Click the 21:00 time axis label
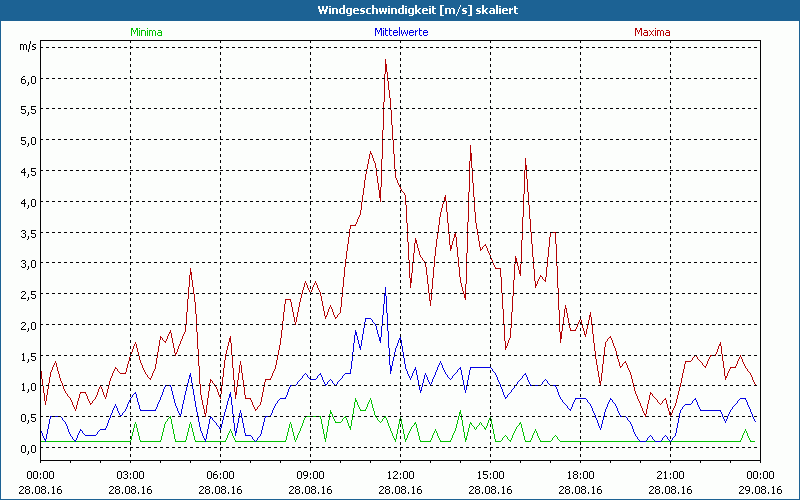Screen dimensions: 800x500 670,474
